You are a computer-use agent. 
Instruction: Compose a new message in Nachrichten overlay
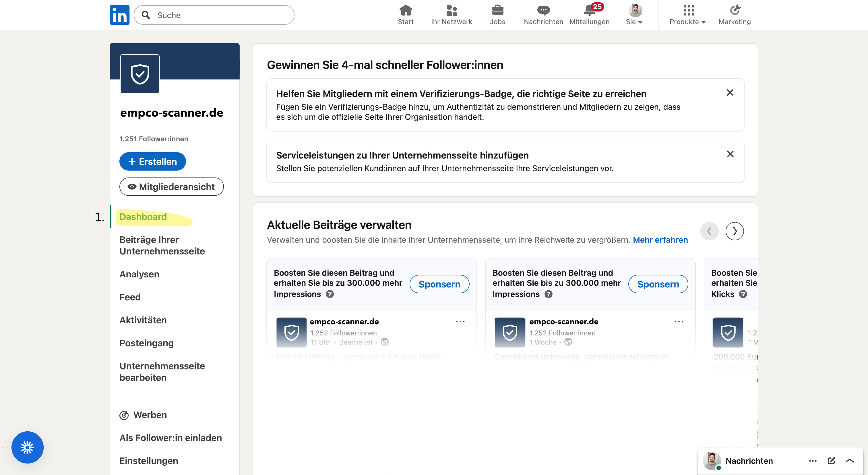(831, 461)
